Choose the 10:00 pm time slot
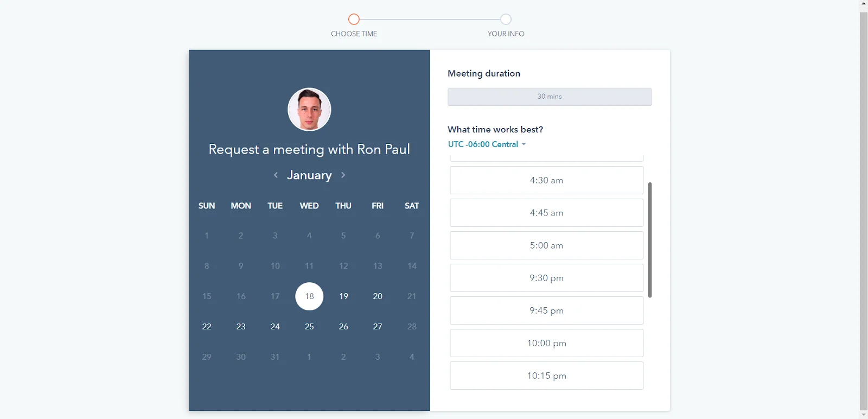Screen dimensions: 868x419 pyautogui.click(x=546, y=343)
